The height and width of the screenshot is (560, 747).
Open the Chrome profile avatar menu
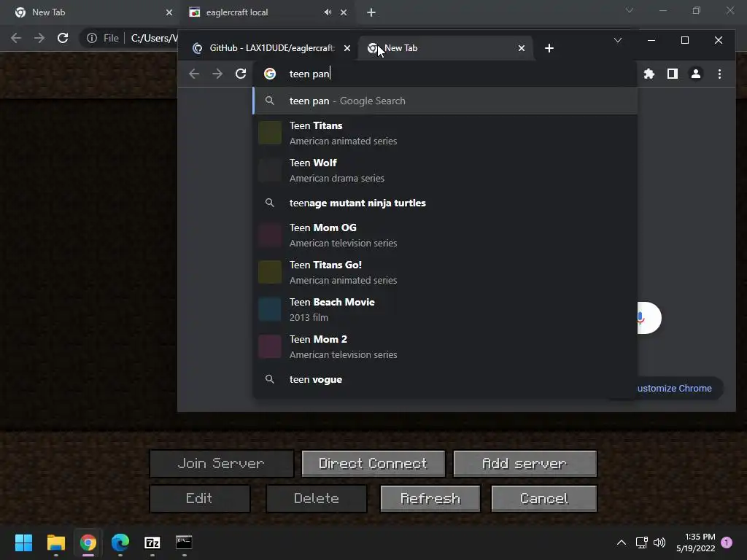pyautogui.click(x=695, y=74)
